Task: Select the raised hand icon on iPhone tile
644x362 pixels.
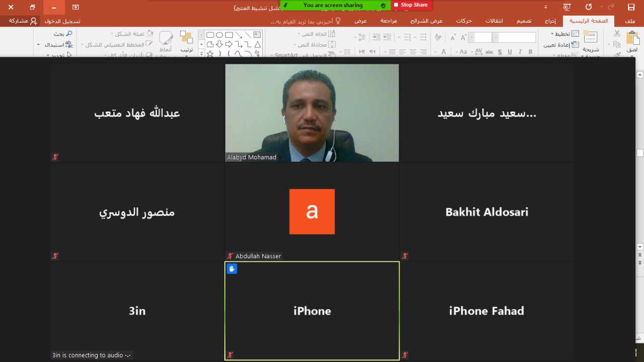Action: 231,269
